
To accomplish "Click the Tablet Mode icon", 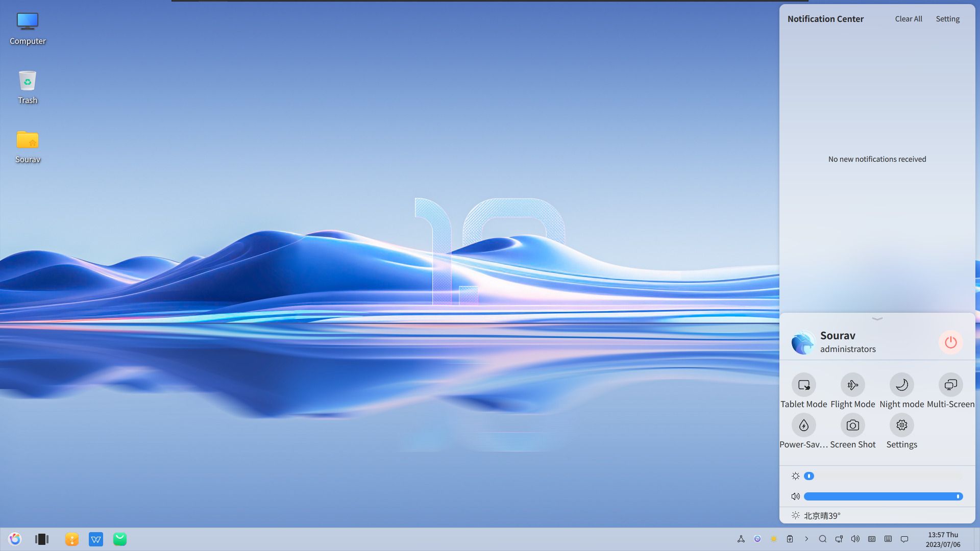I will pyautogui.click(x=804, y=384).
